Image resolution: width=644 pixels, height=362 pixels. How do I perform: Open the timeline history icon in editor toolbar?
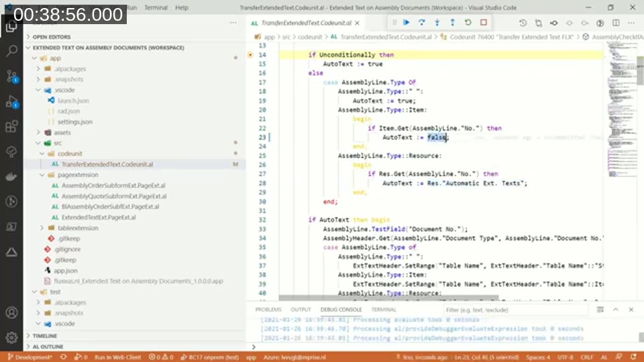[523, 23]
